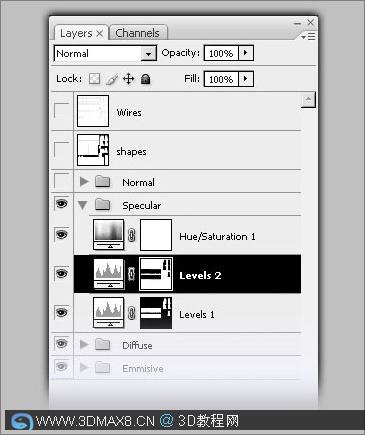Screen dimensions: 365x435
Task: Click the Fill percentage field
Action: [221, 79]
